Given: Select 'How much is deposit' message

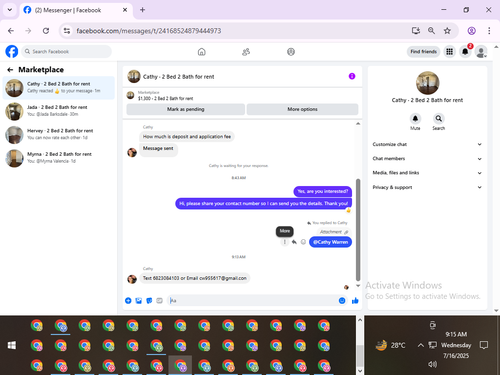Looking at the screenshot, I should pos(187,137).
